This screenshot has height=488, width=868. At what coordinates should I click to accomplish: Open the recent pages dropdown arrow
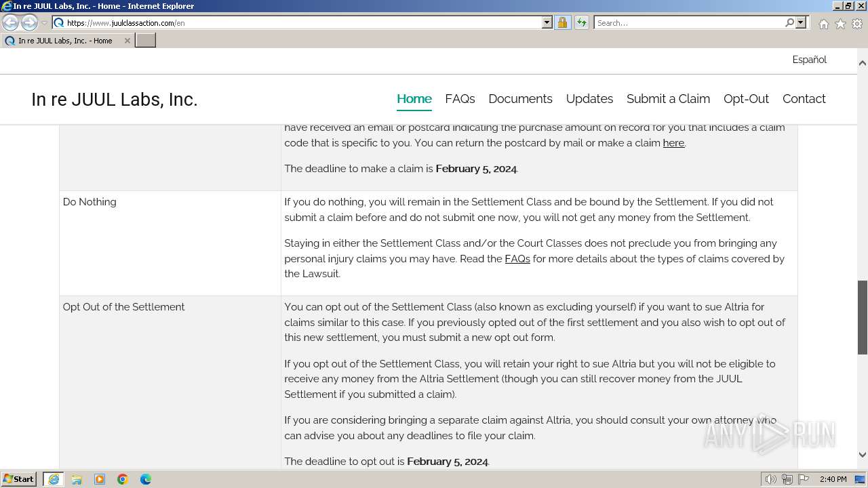44,23
